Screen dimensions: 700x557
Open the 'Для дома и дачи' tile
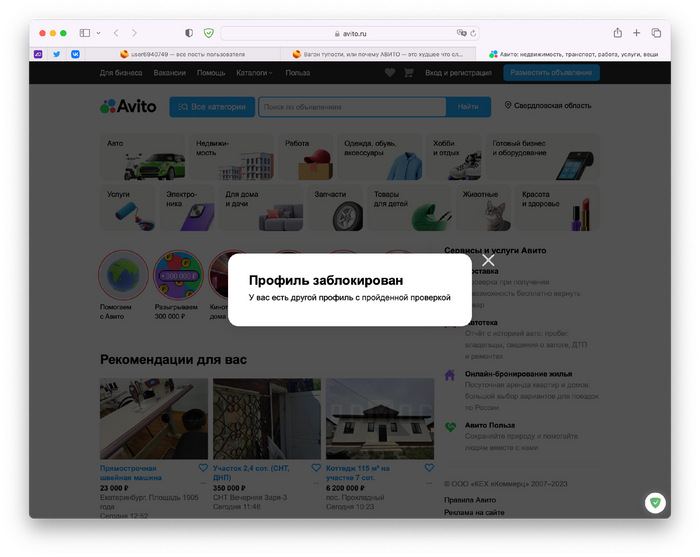[261, 208]
